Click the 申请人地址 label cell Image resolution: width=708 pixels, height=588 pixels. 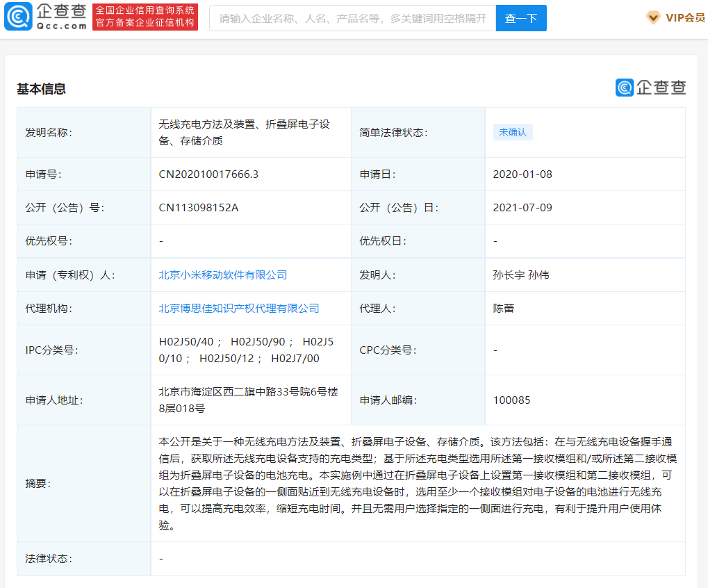[84, 400]
